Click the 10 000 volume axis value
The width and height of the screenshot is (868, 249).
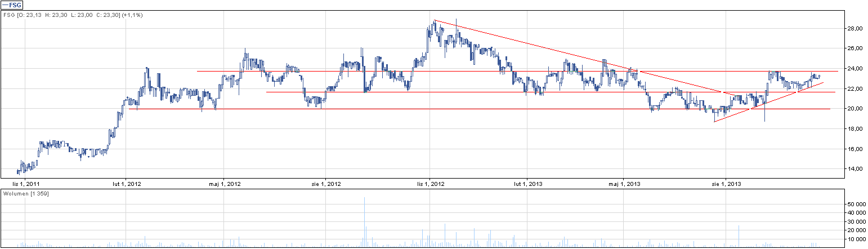point(856,239)
